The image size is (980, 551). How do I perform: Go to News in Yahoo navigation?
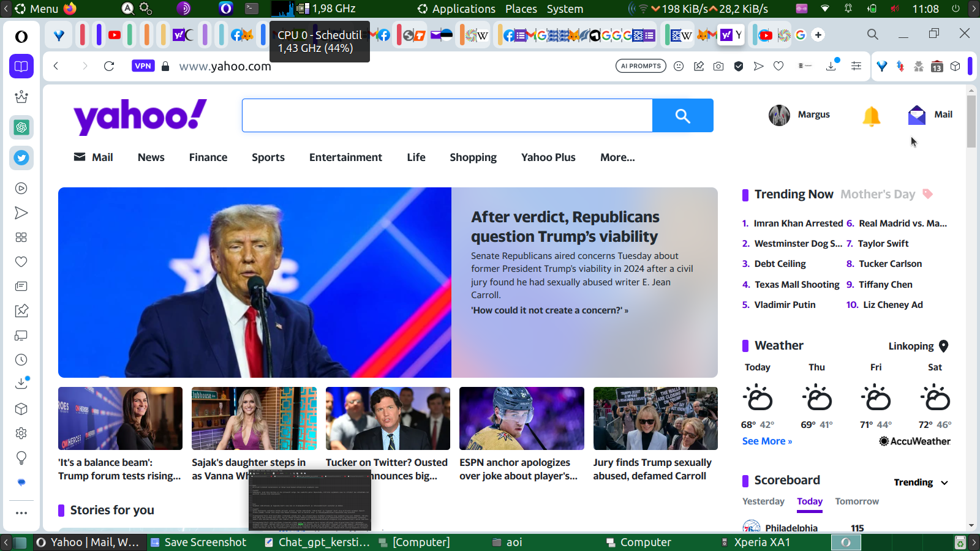coord(151,157)
